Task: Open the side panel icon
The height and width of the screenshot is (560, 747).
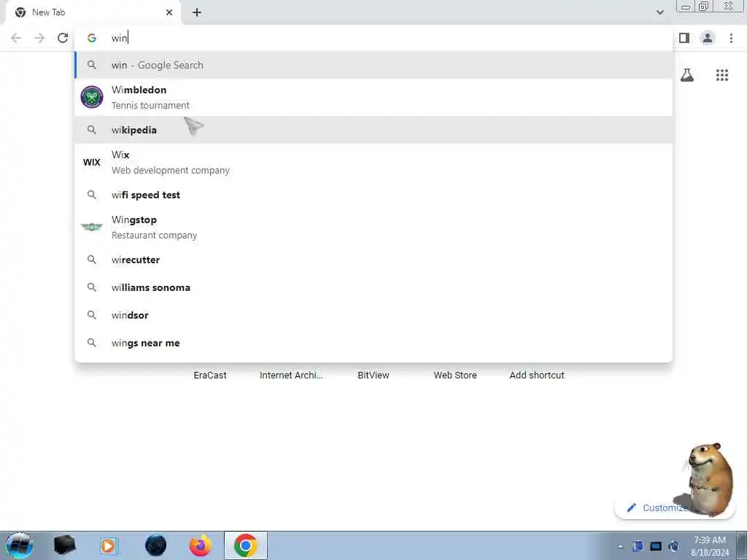Action: pyautogui.click(x=684, y=38)
